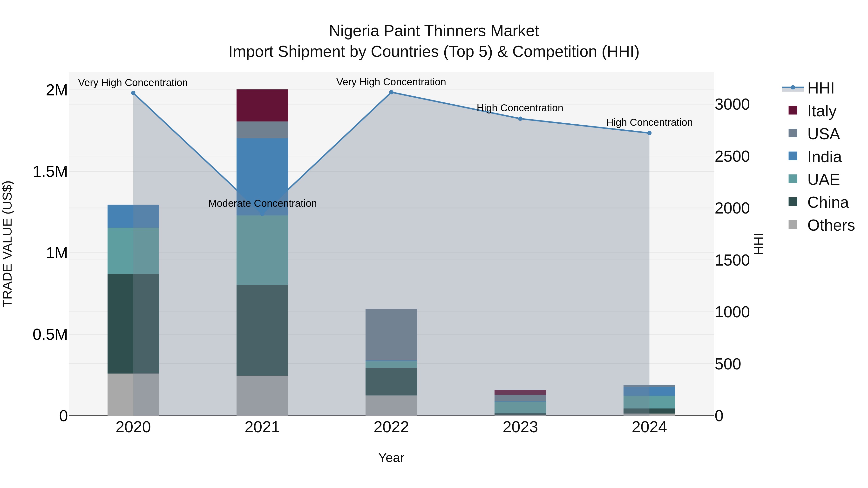Click 'Very High Concentration' label above 2022
The image size is (868, 488).
pos(391,82)
